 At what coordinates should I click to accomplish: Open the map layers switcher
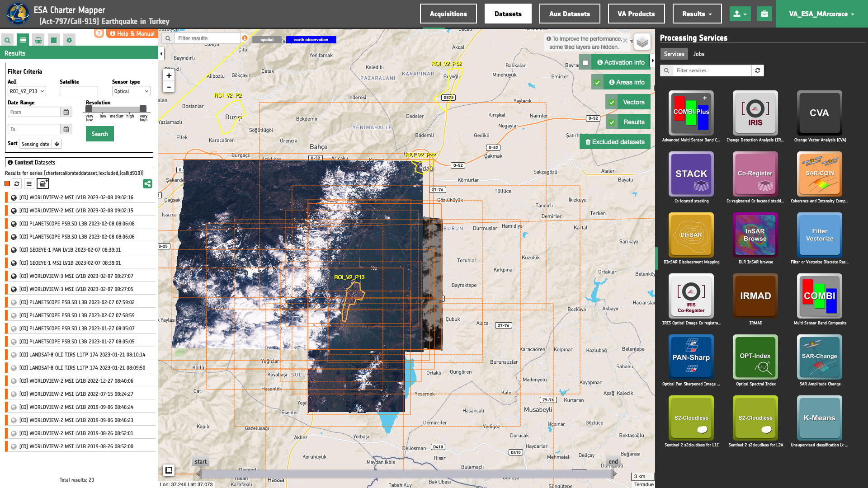point(642,42)
